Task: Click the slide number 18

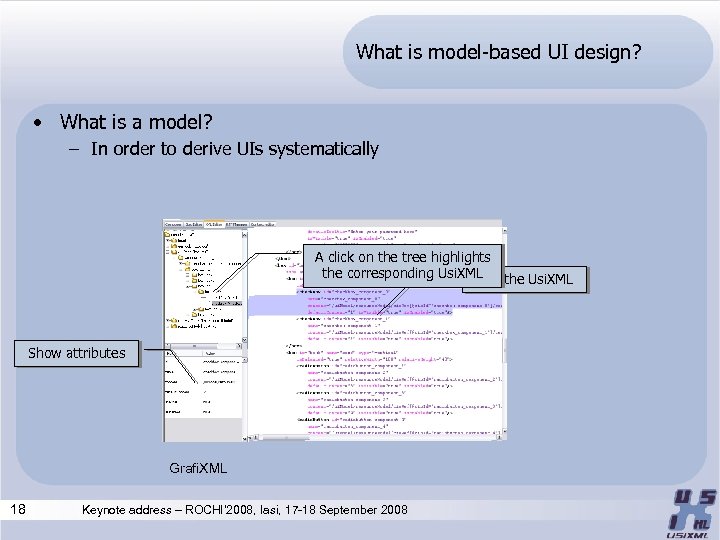Action: pos(18,509)
